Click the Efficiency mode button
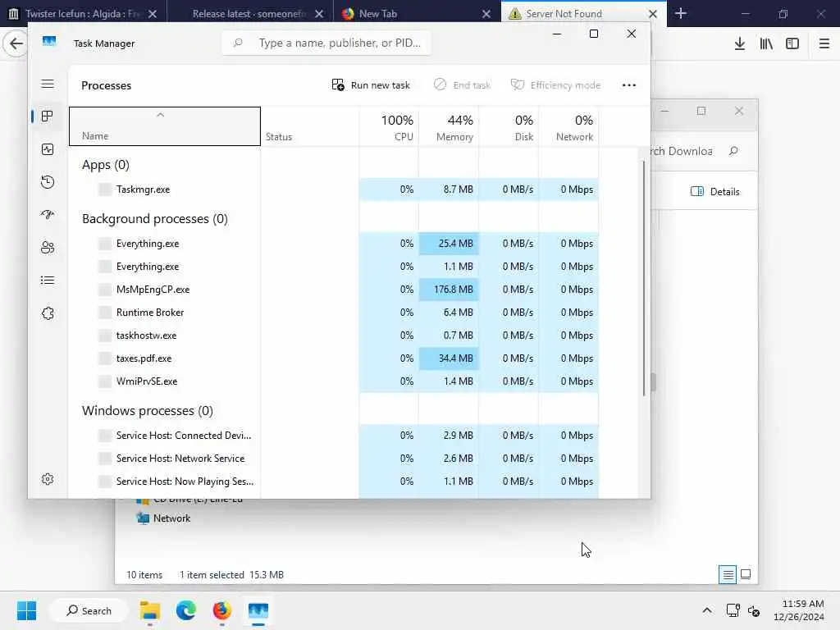Viewport: 840px width, 630px height. click(555, 85)
